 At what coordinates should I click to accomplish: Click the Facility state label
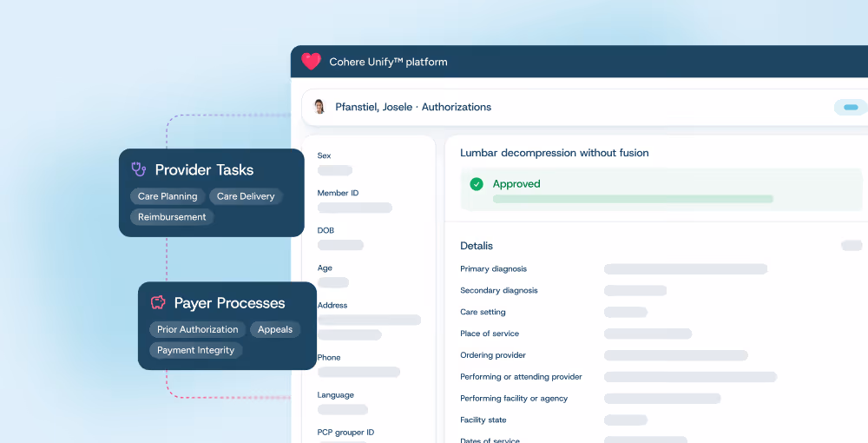tap(483, 420)
